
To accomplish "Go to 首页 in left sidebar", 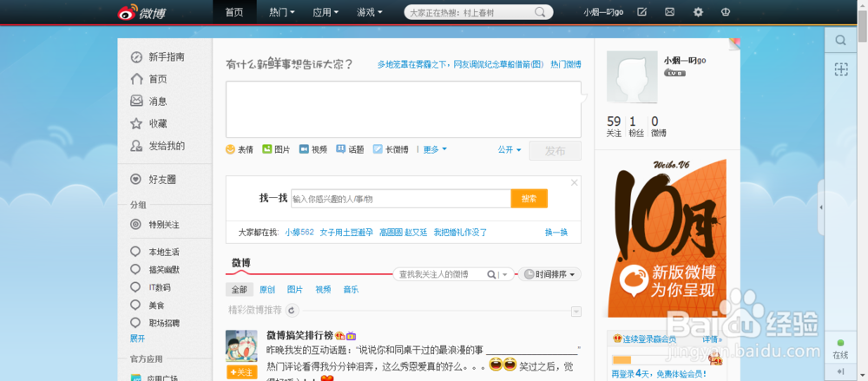I will click(x=148, y=79).
